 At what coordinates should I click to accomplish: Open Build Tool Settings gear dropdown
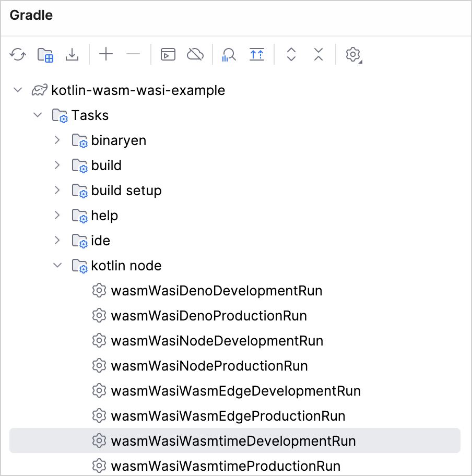pyautogui.click(x=353, y=55)
